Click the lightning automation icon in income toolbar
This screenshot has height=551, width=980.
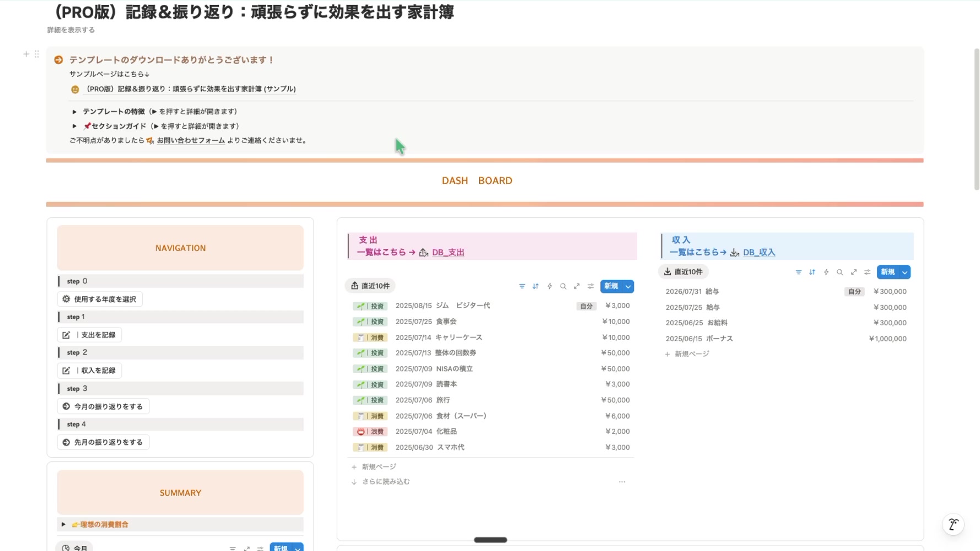click(826, 272)
